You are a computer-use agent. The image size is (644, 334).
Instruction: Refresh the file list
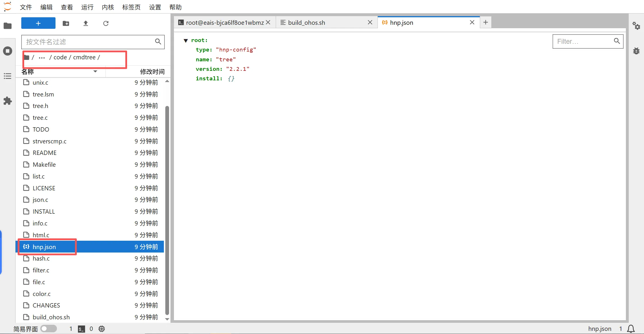pyautogui.click(x=106, y=23)
